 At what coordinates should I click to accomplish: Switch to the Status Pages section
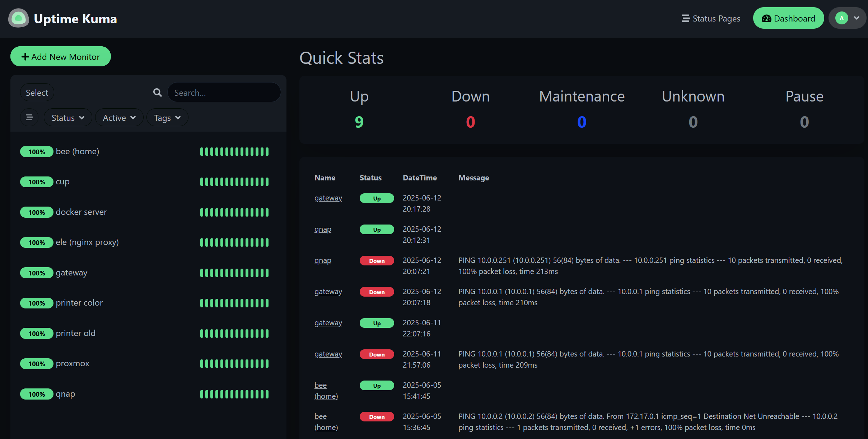click(716, 18)
